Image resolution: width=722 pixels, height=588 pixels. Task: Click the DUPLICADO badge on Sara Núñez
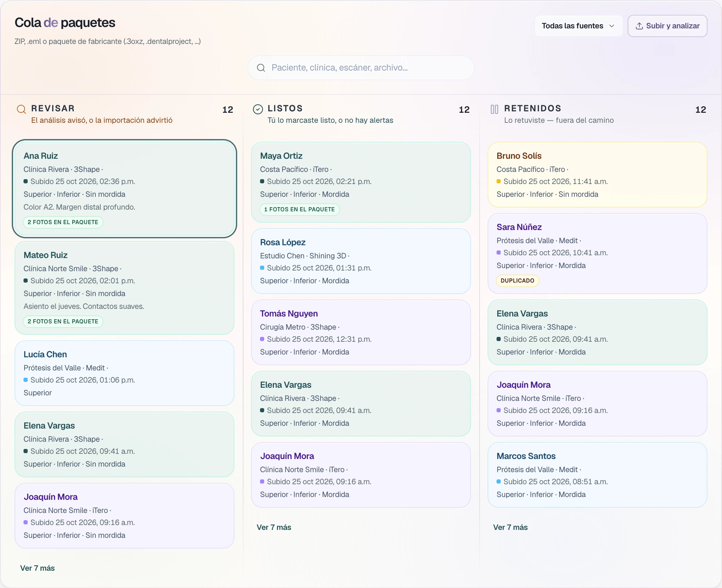click(517, 281)
